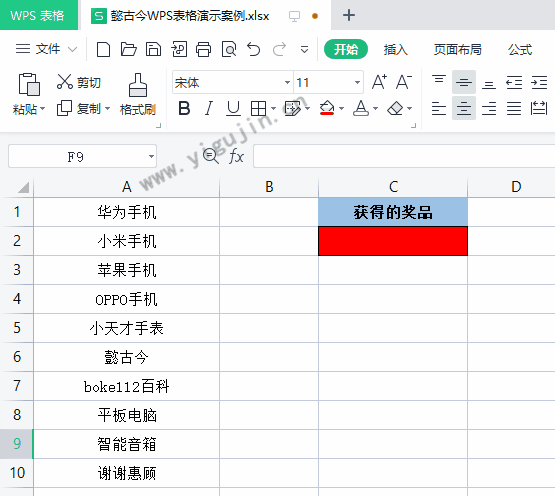
Task: Toggle center horizontal alignment
Action: click(x=464, y=108)
